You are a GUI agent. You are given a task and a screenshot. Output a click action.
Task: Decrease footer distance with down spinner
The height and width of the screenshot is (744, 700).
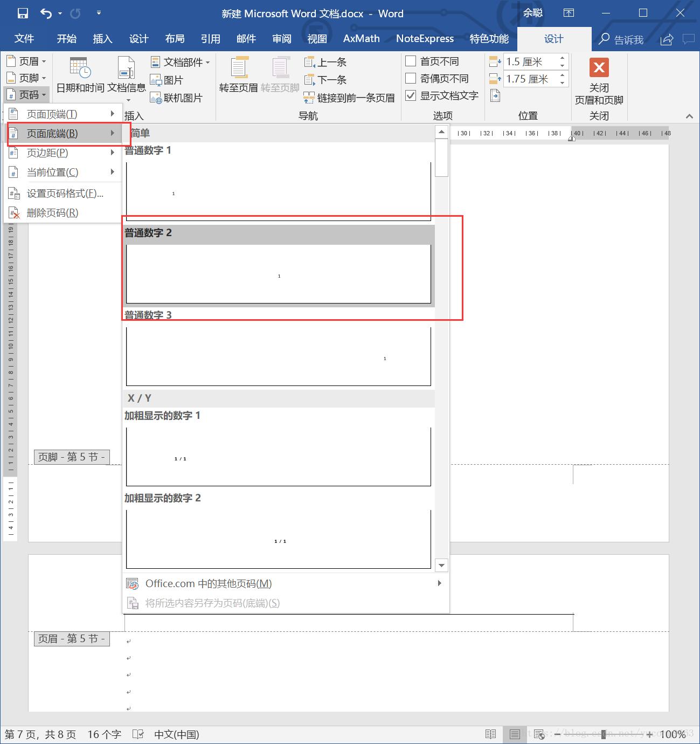tap(563, 82)
